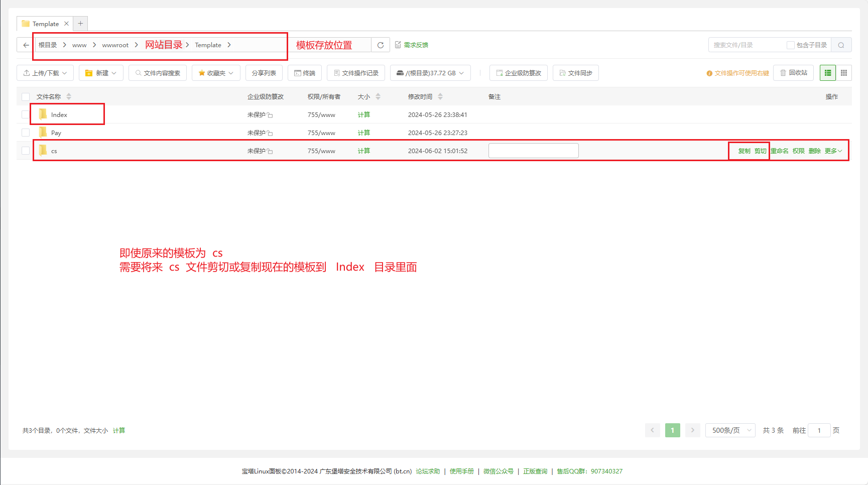Open the cs folder icon
The width and height of the screenshot is (868, 485).
(43, 150)
